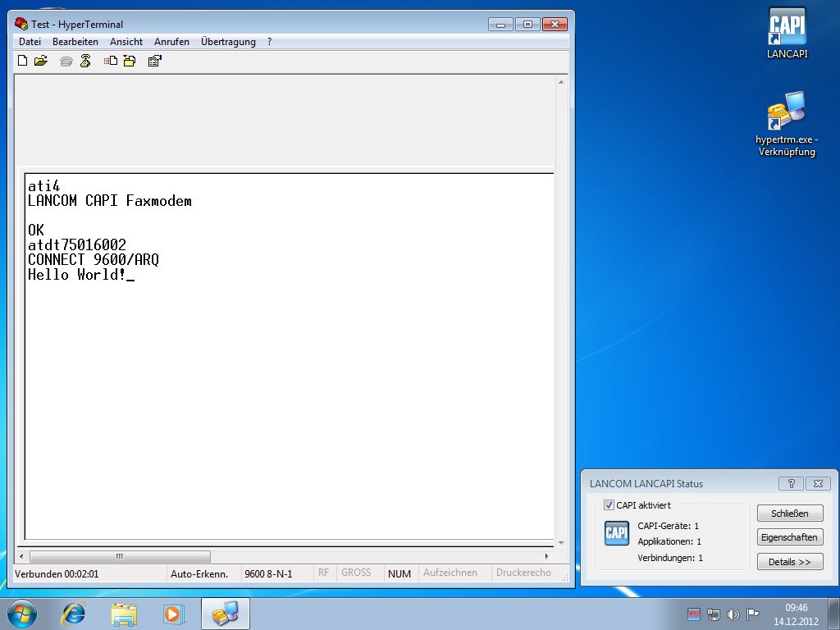Open the Ansicht menu
Screen dimensions: 840x630
coord(126,41)
